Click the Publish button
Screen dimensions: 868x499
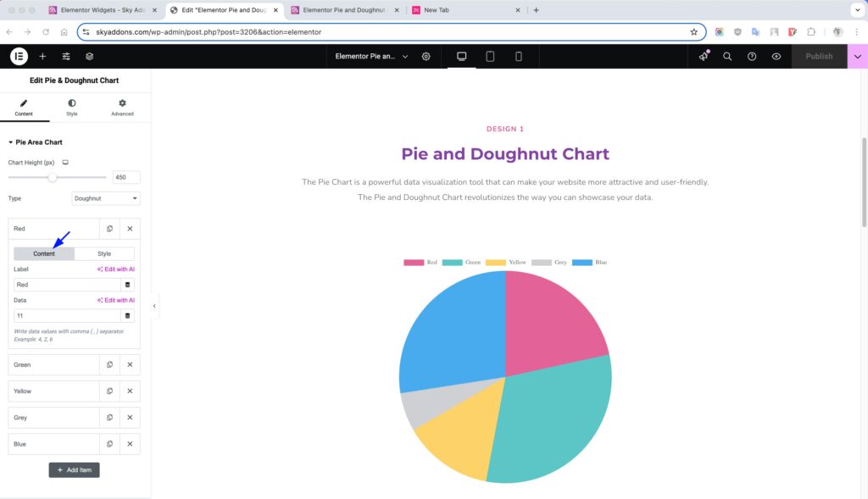coord(819,57)
